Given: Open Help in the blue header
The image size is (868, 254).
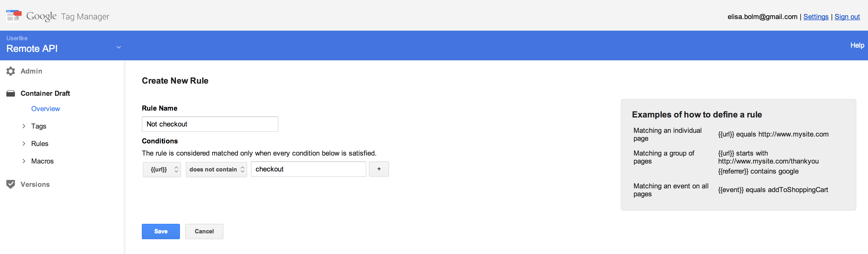Looking at the screenshot, I should click(x=857, y=45).
